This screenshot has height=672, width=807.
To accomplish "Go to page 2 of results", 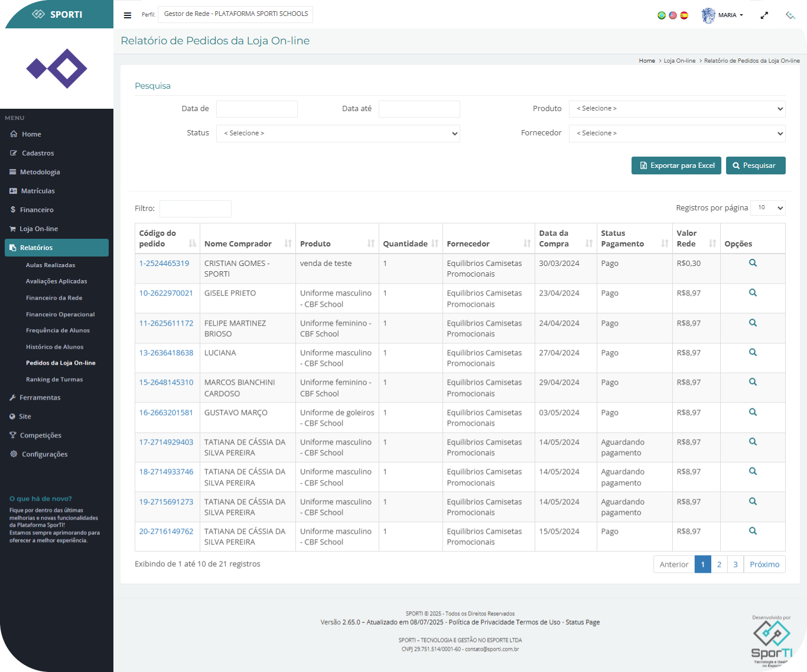I will pos(719,564).
